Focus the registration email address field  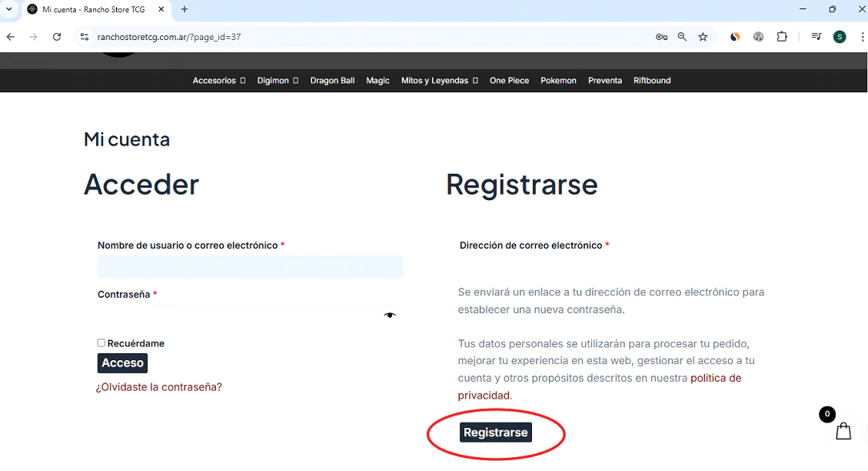click(x=612, y=266)
